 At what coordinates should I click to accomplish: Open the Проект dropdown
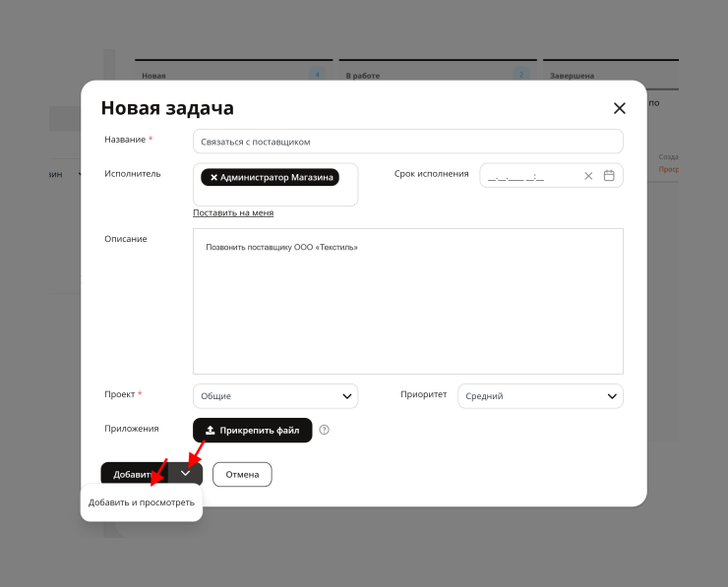pos(275,396)
